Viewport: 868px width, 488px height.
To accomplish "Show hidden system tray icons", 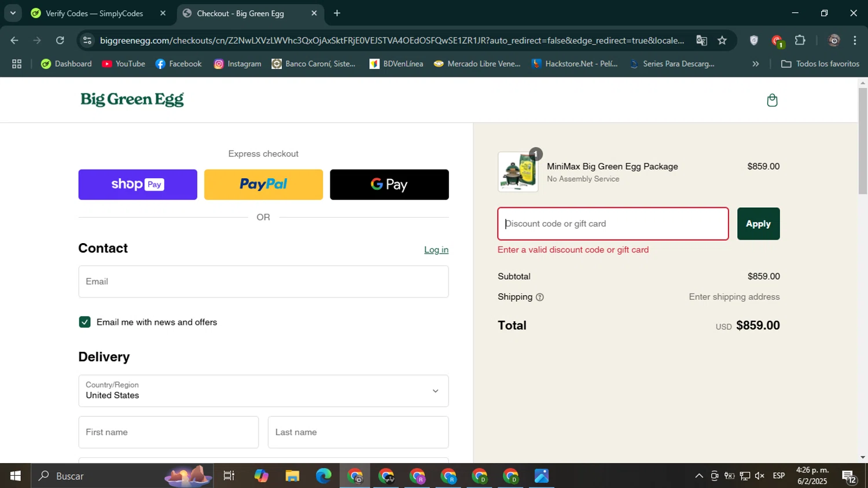I will tap(699, 476).
